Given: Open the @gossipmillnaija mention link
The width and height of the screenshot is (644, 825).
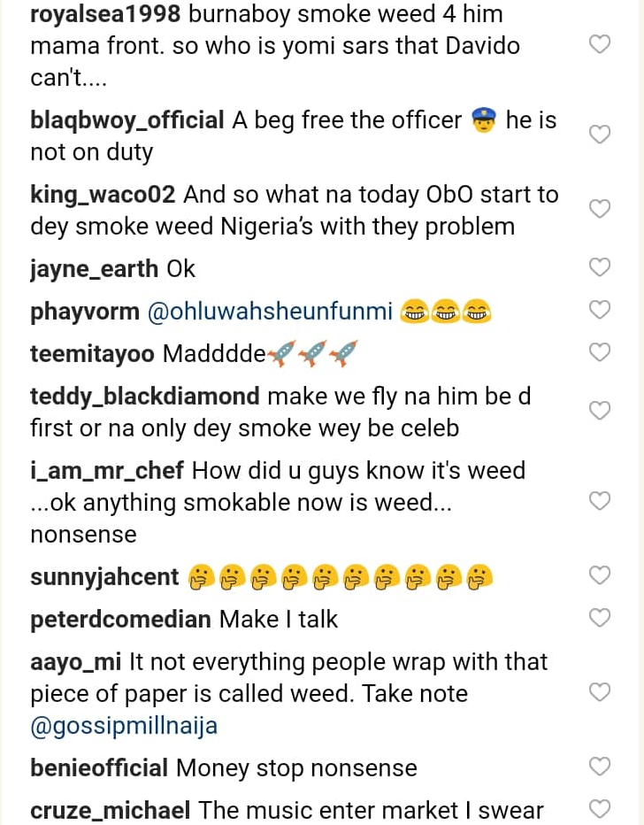Looking at the screenshot, I should coord(124,727).
